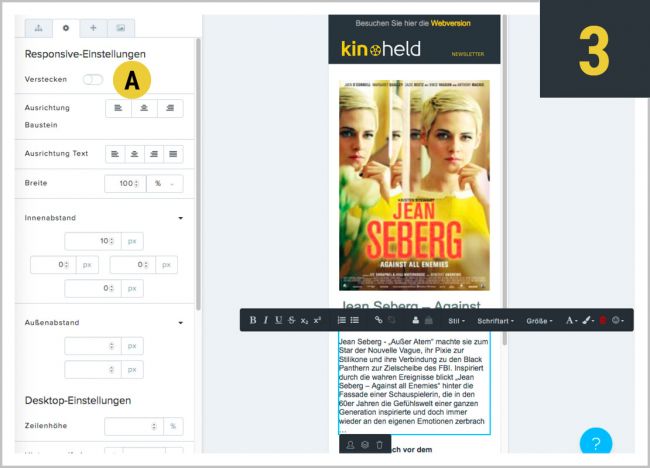Delete the text block using trash icon
The height and width of the screenshot is (468, 650).
[x=380, y=444]
